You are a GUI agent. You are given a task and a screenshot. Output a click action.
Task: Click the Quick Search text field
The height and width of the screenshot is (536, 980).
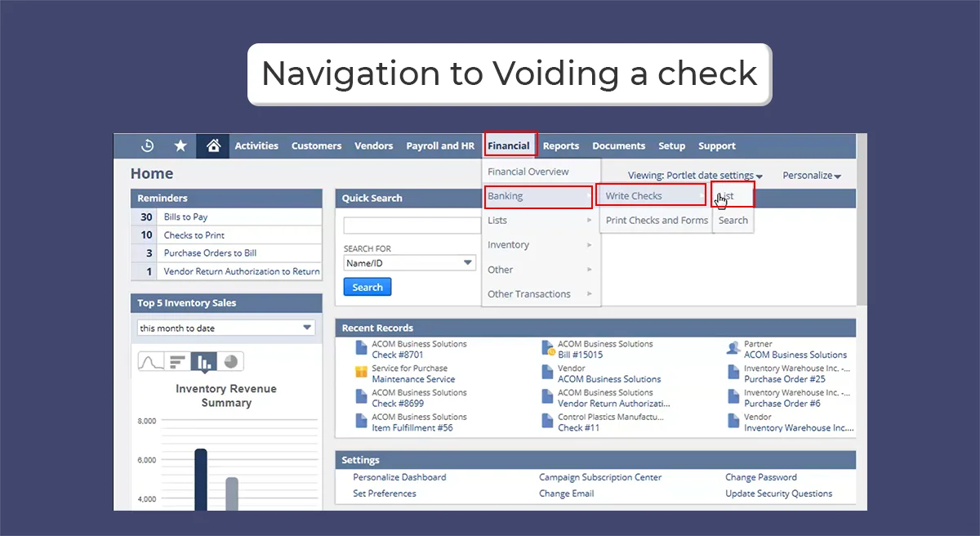point(412,226)
